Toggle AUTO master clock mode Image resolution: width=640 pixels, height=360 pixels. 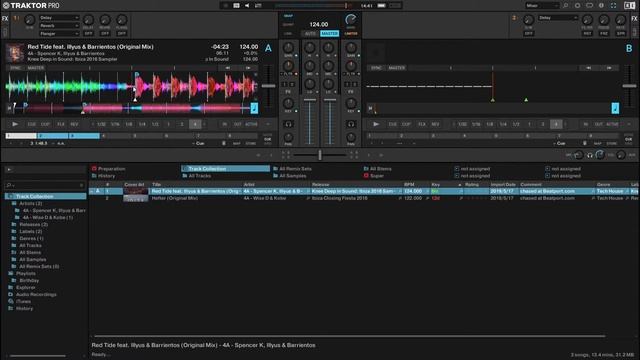pyautogui.click(x=310, y=33)
